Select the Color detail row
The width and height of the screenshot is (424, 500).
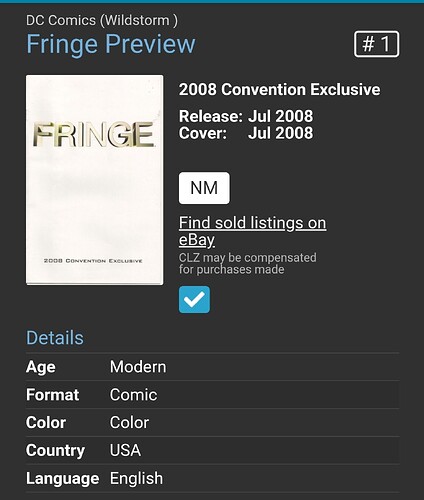click(x=212, y=423)
